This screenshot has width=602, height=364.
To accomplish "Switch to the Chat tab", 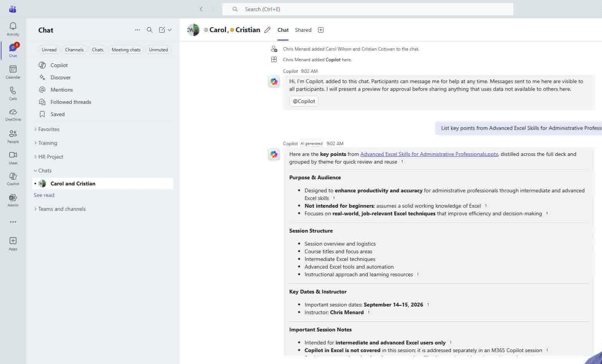I will 283,30.
